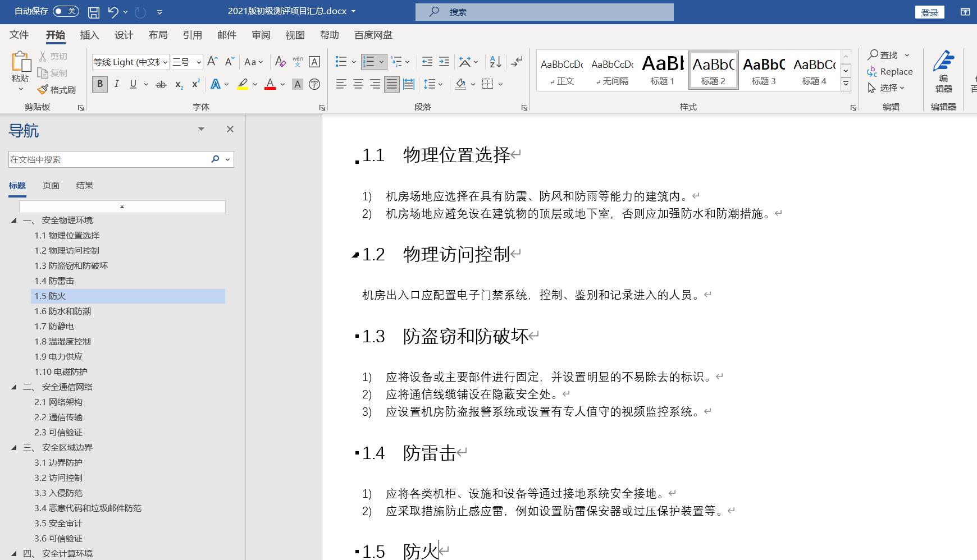The image size is (977, 560).
Task: Click the 剪切 cut button
Action: (x=53, y=57)
